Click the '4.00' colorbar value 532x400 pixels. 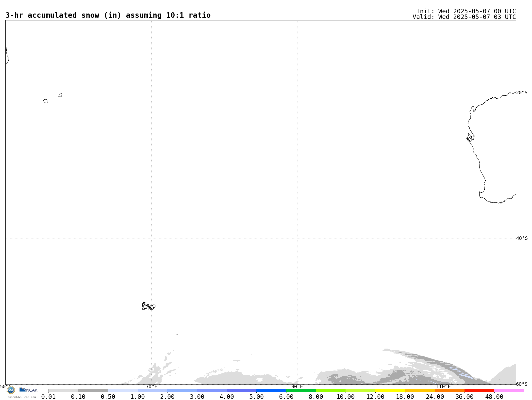[227, 397]
